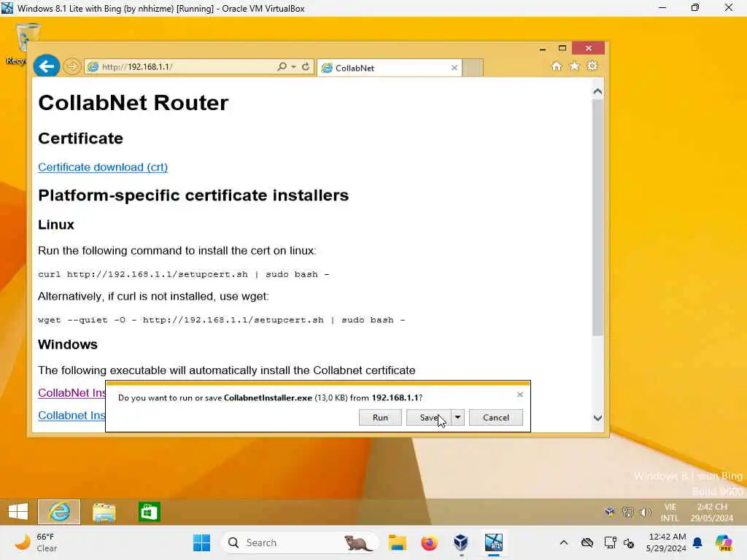The image size is (747, 560).
Task: Open host clock showing 12:42 AM
Action: point(666,542)
